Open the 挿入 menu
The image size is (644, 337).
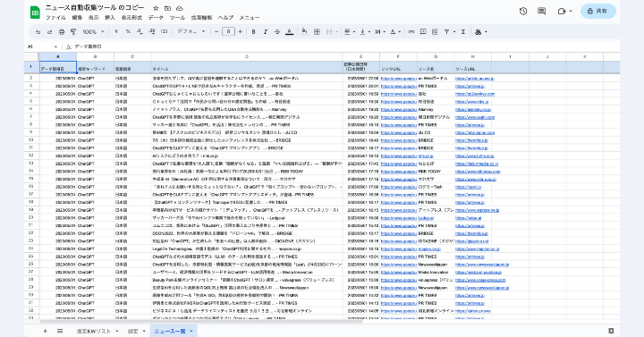pyautogui.click(x=110, y=18)
